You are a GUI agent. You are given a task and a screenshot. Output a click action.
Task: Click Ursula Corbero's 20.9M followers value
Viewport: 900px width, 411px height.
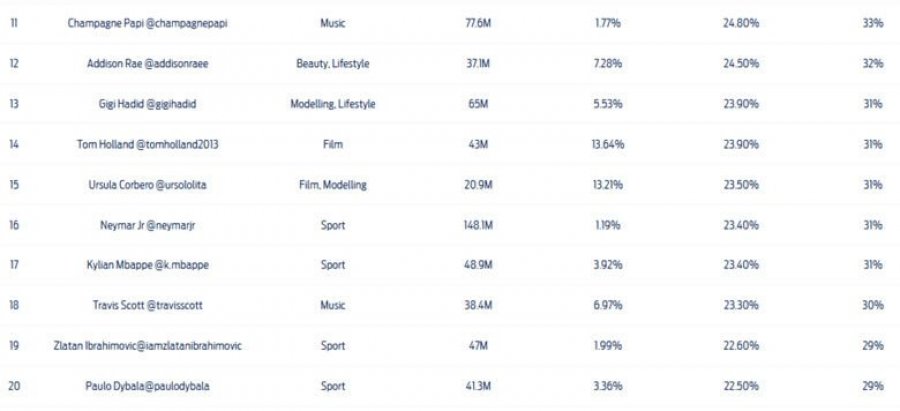coord(478,185)
